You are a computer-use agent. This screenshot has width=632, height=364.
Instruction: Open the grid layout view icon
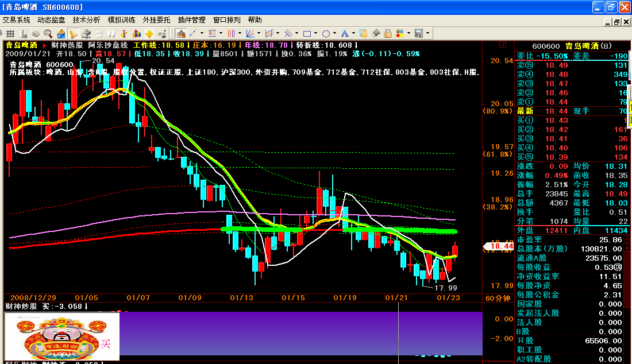coord(10,33)
